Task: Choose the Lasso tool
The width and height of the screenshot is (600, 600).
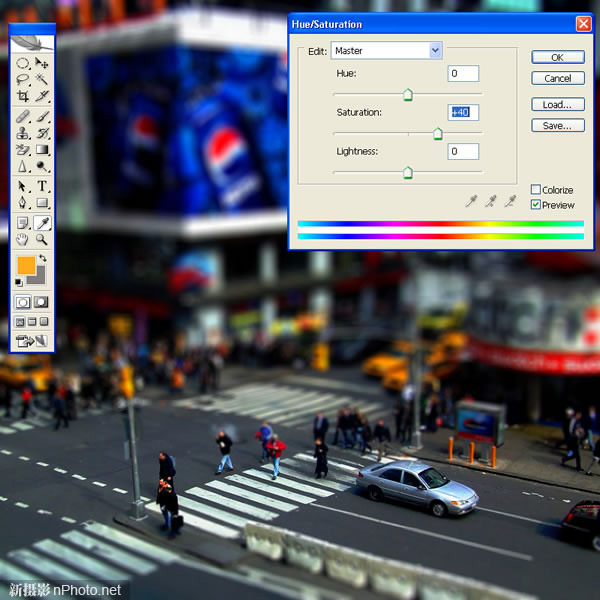Action: pyautogui.click(x=23, y=79)
